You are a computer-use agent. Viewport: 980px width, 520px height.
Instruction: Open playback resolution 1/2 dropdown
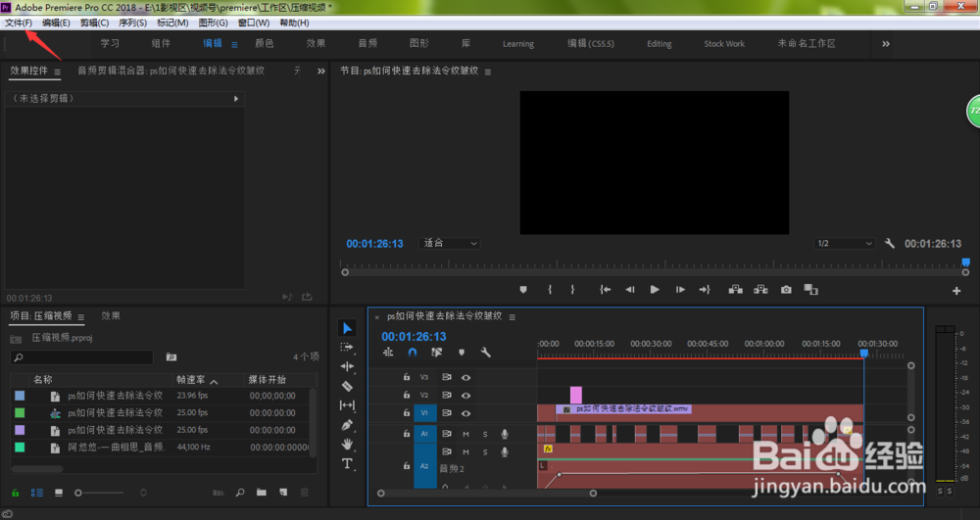pos(844,244)
